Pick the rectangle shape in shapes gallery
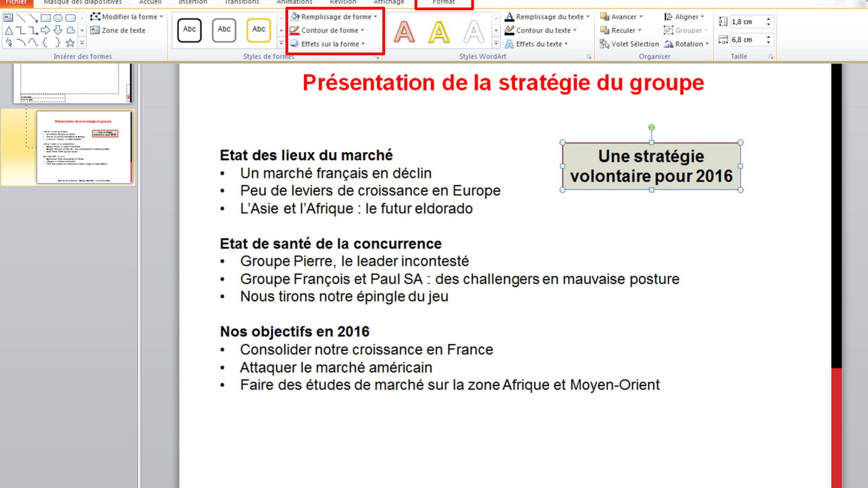This screenshot has height=488, width=868. pos(46,17)
